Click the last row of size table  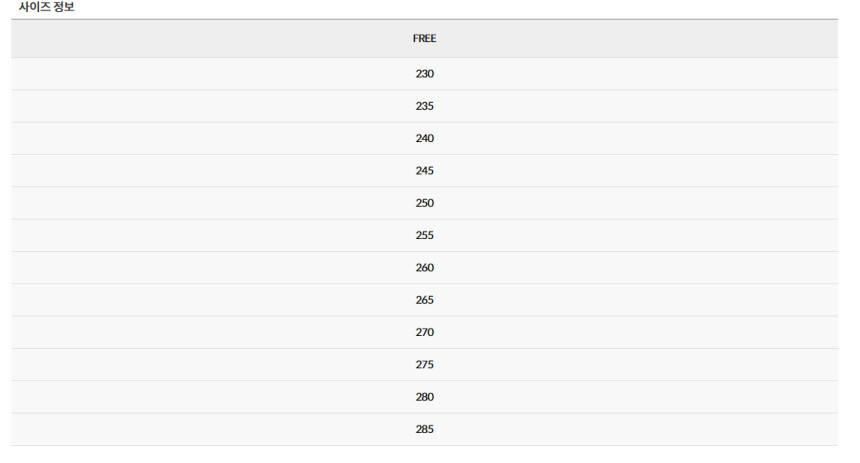click(x=424, y=429)
